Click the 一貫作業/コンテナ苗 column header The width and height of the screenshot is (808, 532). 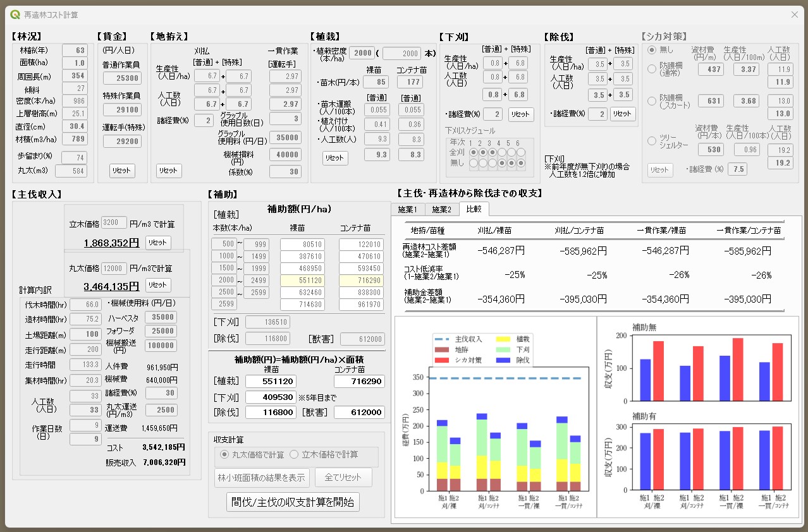(x=750, y=230)
